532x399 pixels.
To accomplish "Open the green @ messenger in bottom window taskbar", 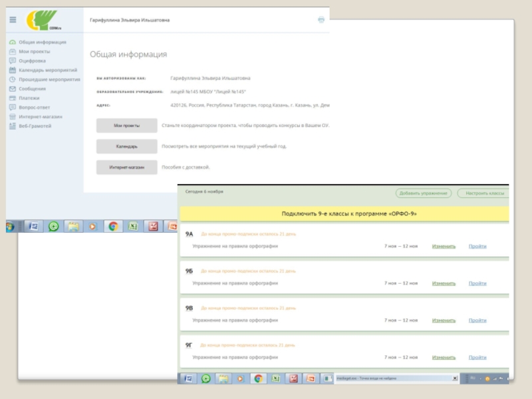I will coord(205,378).
